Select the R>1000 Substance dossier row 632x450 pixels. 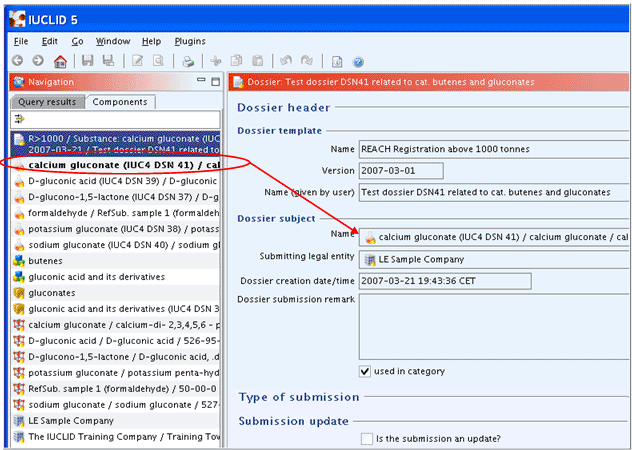click(x=116, y=144)
